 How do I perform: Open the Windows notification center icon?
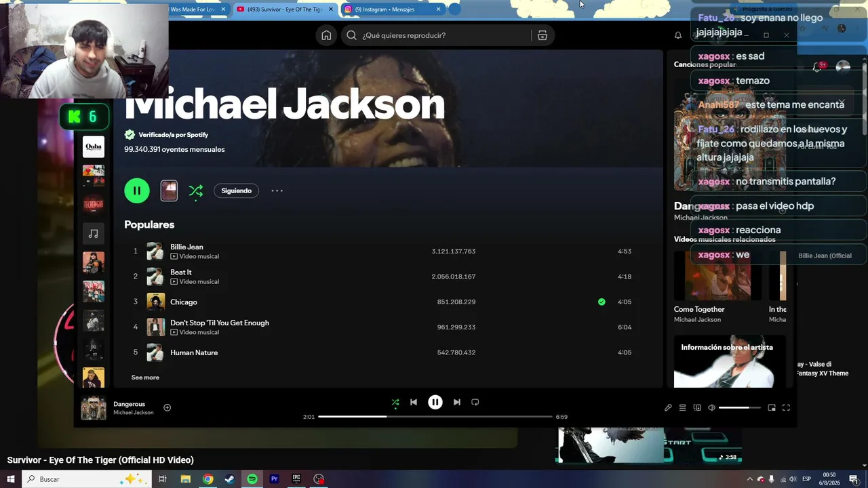coord(854,479)
